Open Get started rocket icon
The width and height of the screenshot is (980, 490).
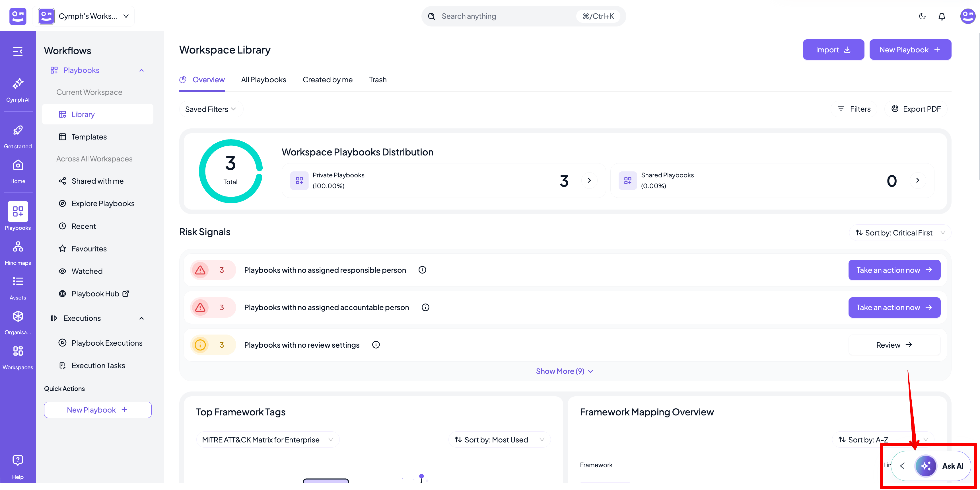tap(18, 137)
